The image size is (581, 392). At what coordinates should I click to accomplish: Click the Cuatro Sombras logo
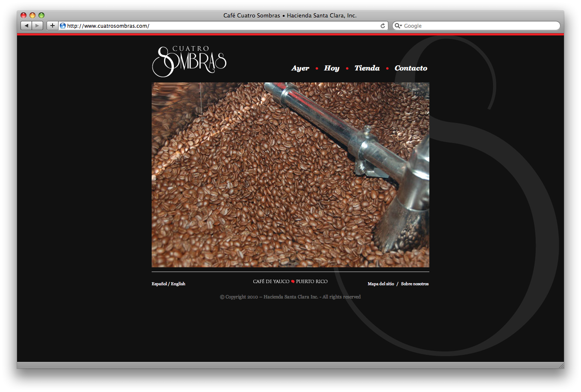[189, 61]
